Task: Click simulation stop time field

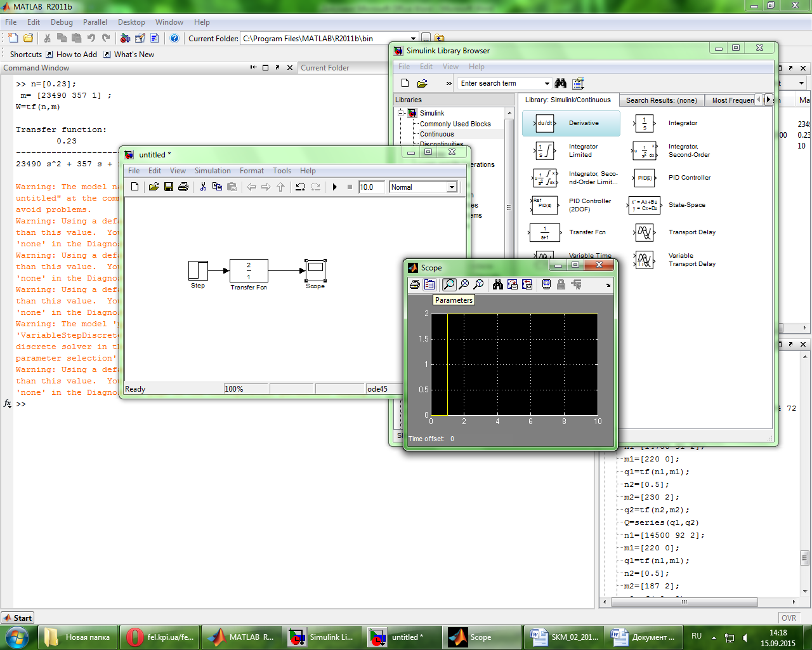Action: [x=371, y=187]
